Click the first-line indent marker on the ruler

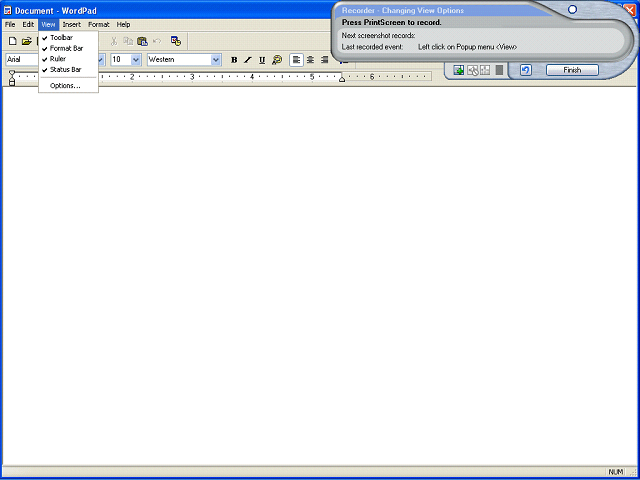(x=12, y=73)
